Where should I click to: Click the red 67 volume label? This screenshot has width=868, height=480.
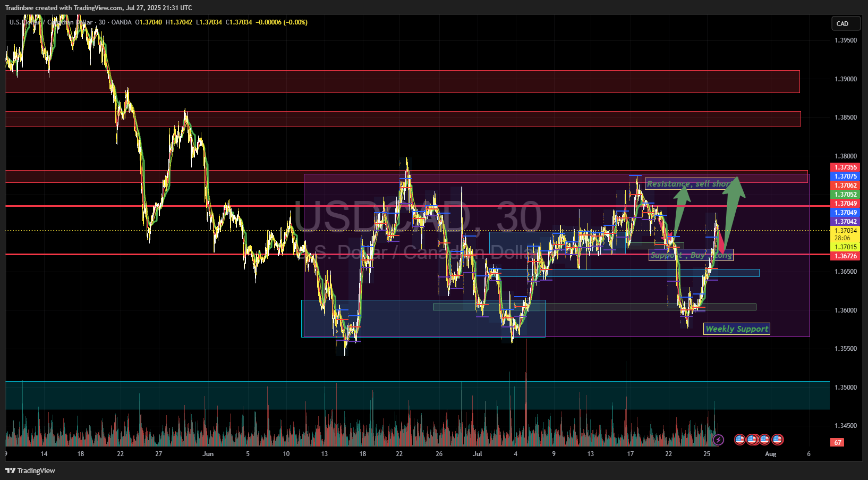coord(837,442)
